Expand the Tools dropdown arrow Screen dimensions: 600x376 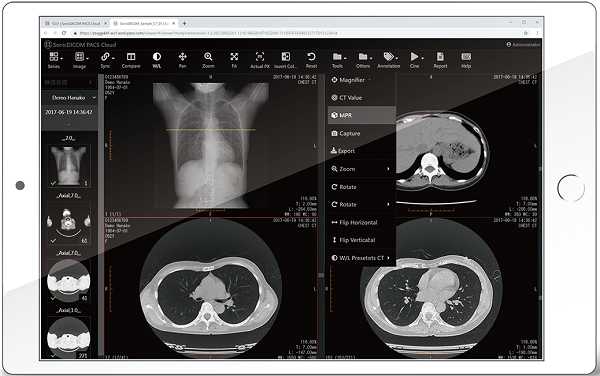coord(345,59)
